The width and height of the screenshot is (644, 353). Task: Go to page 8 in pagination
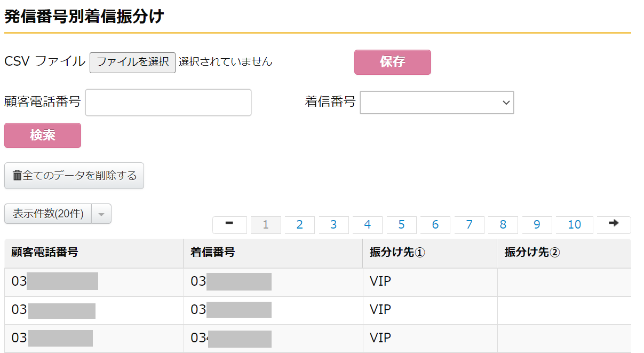click(x=503, y=225)
